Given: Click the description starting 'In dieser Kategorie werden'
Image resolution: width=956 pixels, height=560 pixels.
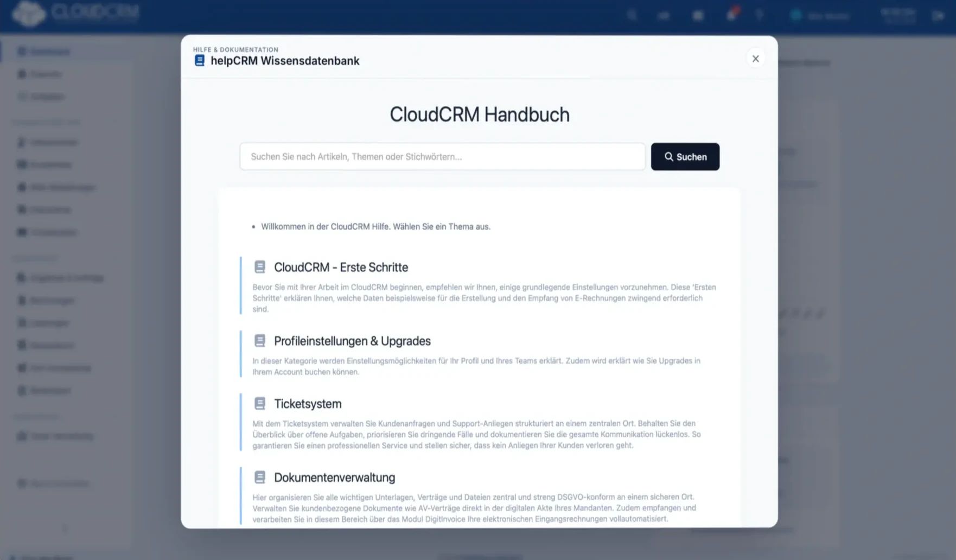Looking at the screenshot, I should 476,366.
